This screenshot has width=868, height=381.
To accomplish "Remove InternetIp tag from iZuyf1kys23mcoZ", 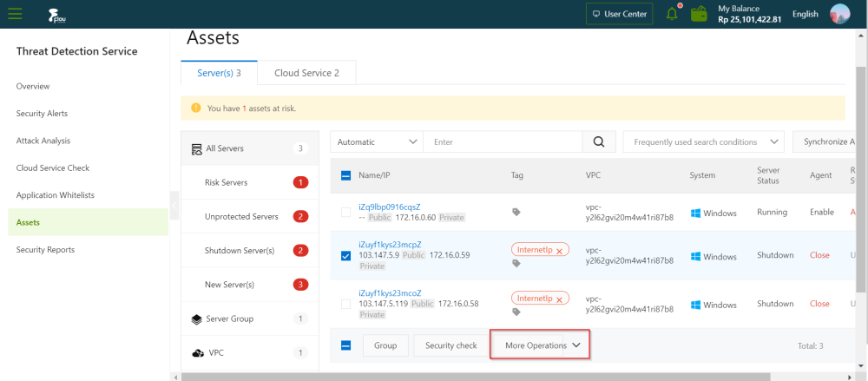I will (x=559, y=299).
